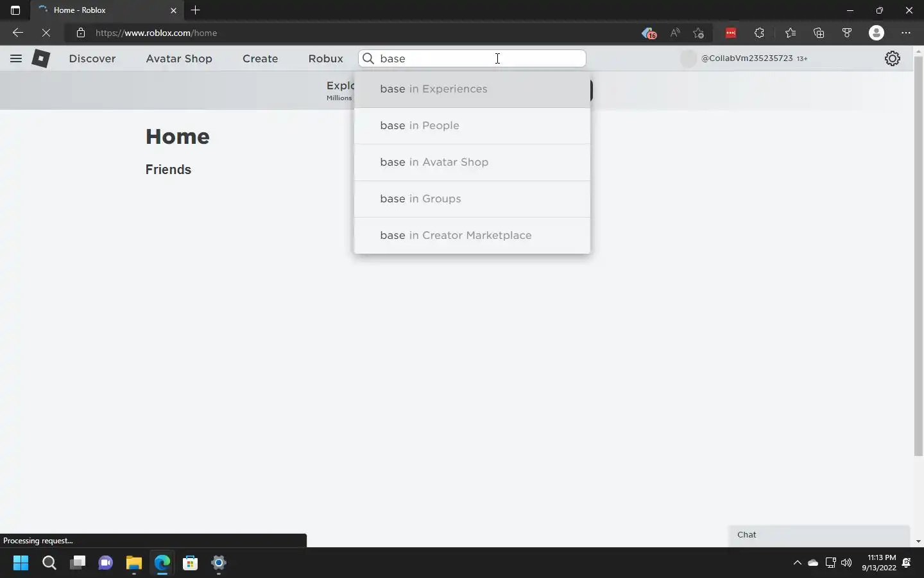The width and height of the screenshot is (924, 578).
Task: Open the Favorites list icon
Action: click(791, 33)
